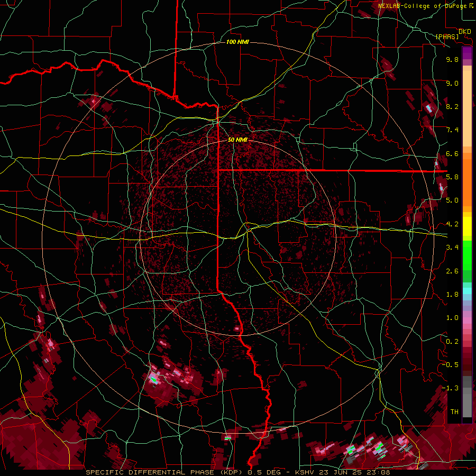Image resolution: width=476 pixels, height=476 pixels.
Task: Click the 6.6 legend value
Action: pos(452,153)
